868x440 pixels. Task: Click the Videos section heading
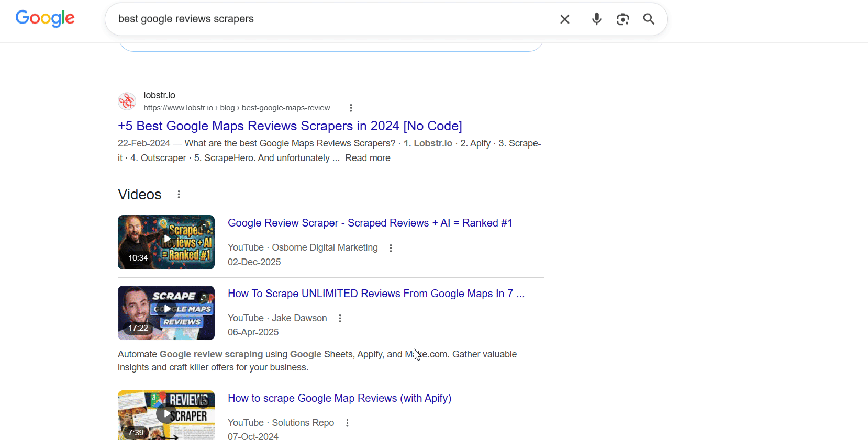tap(140, 195)
